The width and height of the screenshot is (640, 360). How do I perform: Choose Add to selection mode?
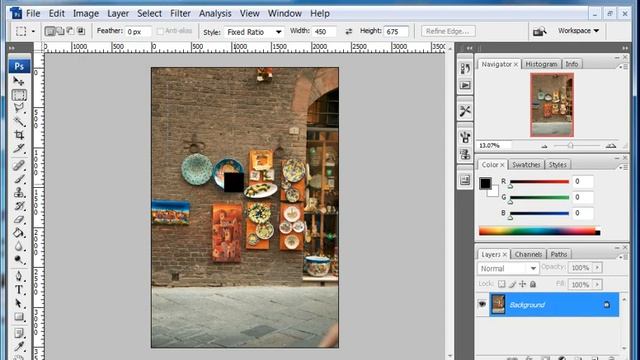(x=60, y=31)
